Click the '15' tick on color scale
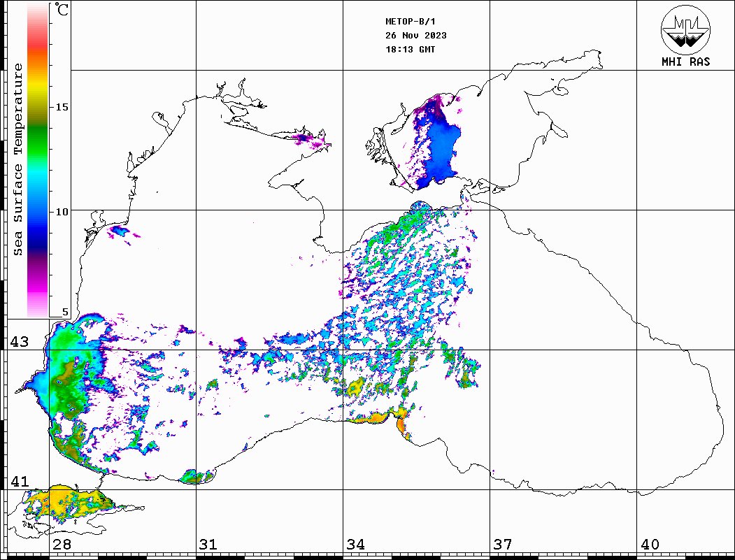Screen dimensions: 735x560 (x=62, y=107)
